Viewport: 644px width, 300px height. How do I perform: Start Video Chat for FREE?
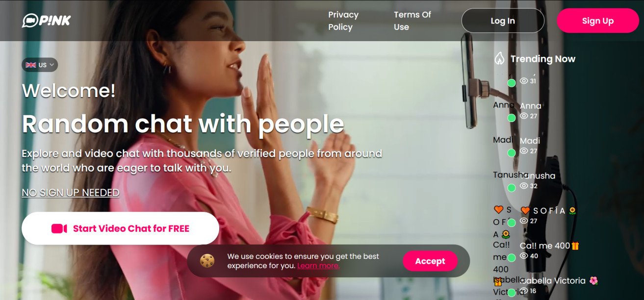[x=120, y=228]
